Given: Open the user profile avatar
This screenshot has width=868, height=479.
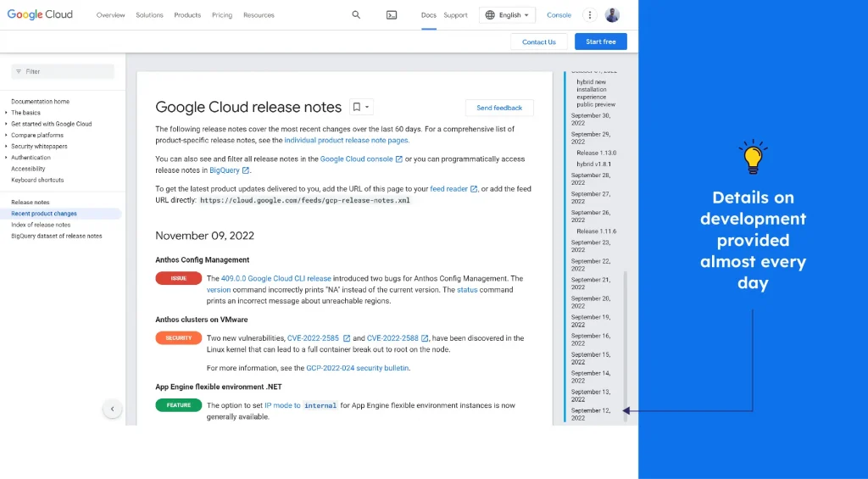Looking at the screenshot, I should [x=612, y=15].
